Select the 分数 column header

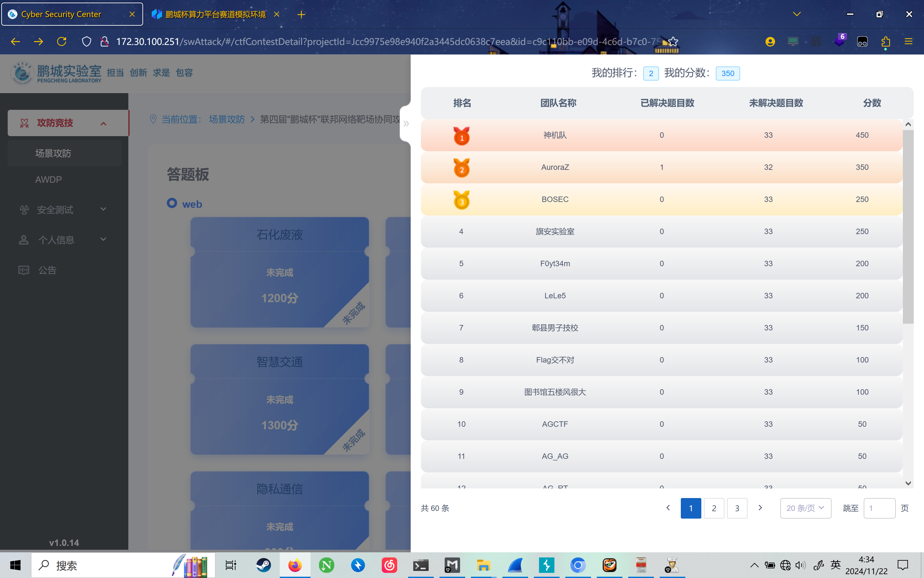[x=872, y=103]
